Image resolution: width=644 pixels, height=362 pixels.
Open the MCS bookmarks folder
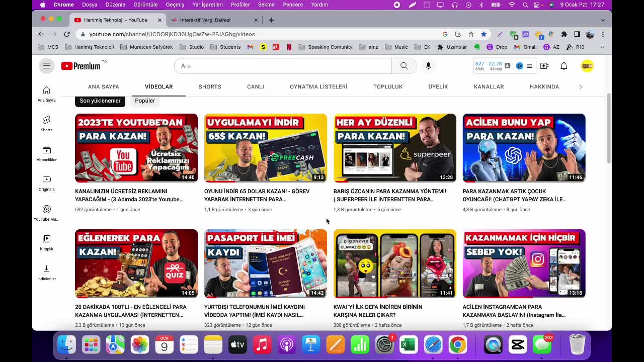[x=48, y=47]
